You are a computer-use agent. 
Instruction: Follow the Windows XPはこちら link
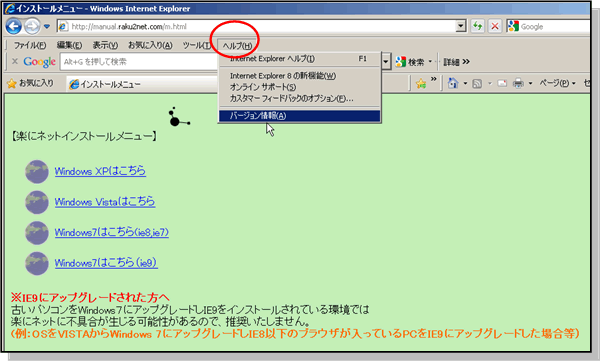click(100, 171)
